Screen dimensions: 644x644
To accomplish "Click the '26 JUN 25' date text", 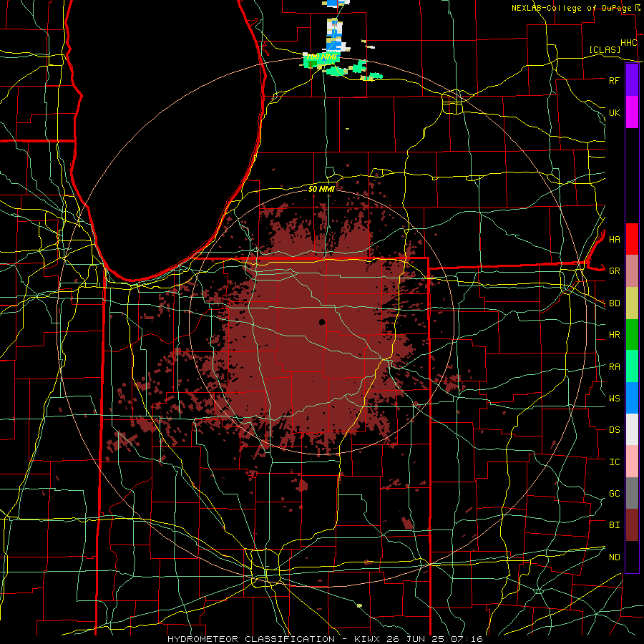I will (415, 639).
